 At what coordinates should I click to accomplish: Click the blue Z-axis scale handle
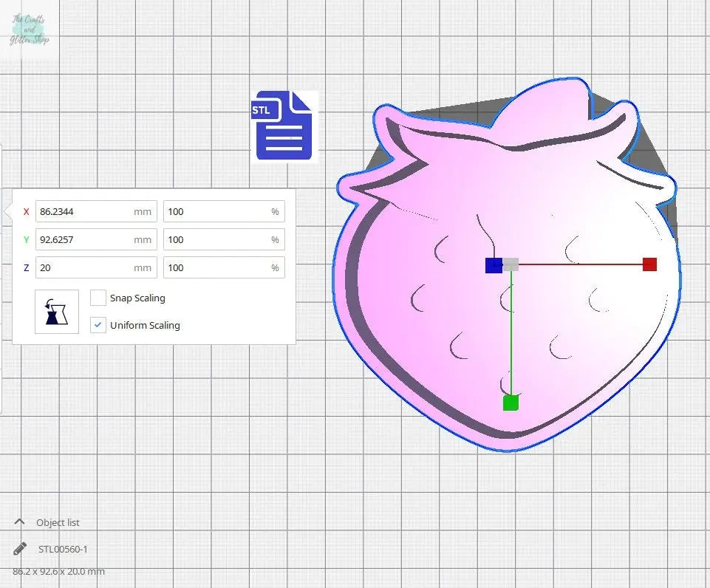coord(493,265)
